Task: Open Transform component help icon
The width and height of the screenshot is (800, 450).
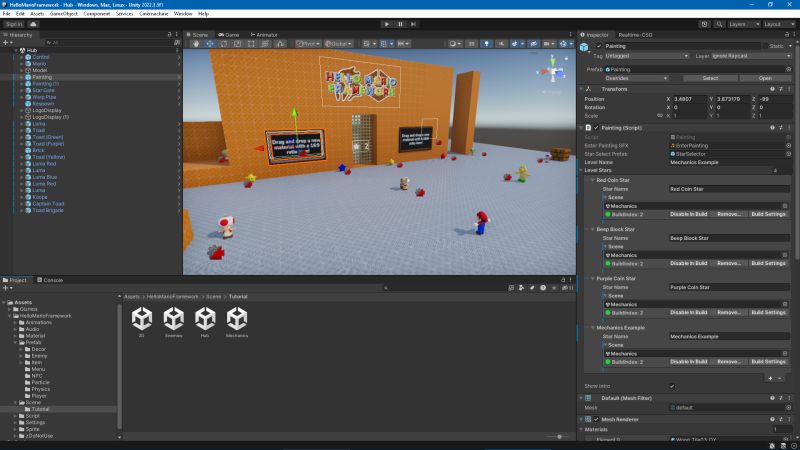Action: [772, 89]
